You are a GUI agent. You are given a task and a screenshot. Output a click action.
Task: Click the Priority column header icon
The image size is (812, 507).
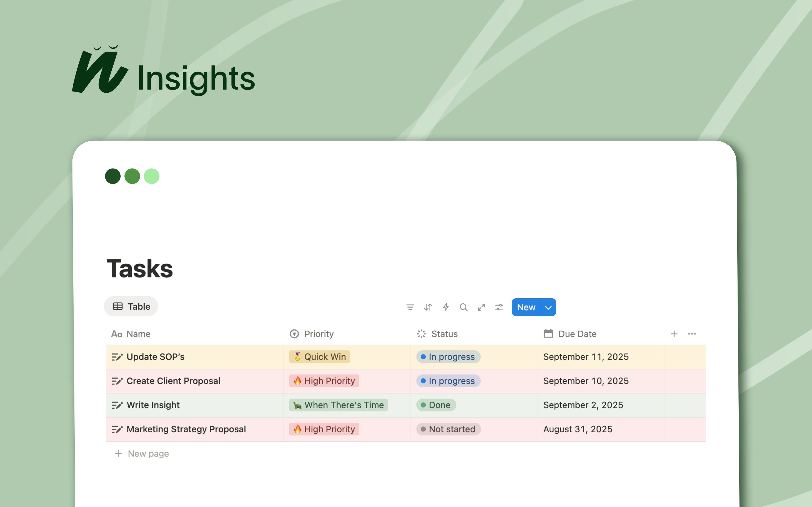tap(294, 334)
